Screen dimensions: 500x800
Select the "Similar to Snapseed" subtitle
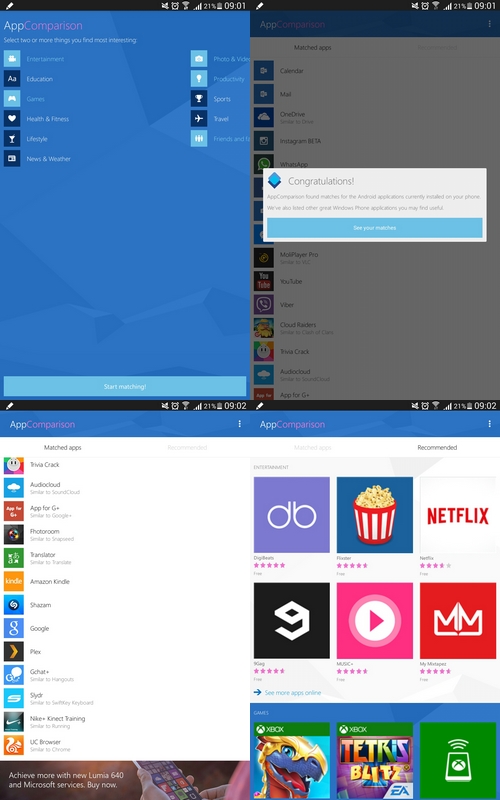coord(52,539)
